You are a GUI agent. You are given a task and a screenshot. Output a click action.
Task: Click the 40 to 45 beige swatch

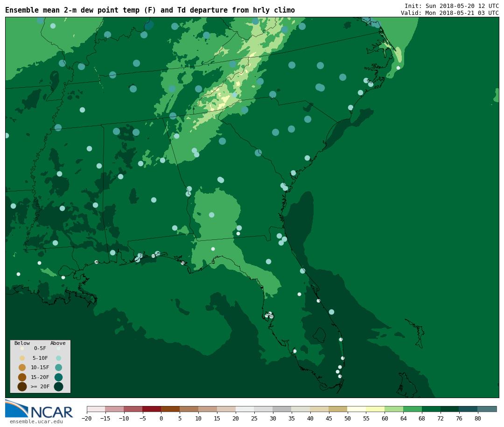320,409
